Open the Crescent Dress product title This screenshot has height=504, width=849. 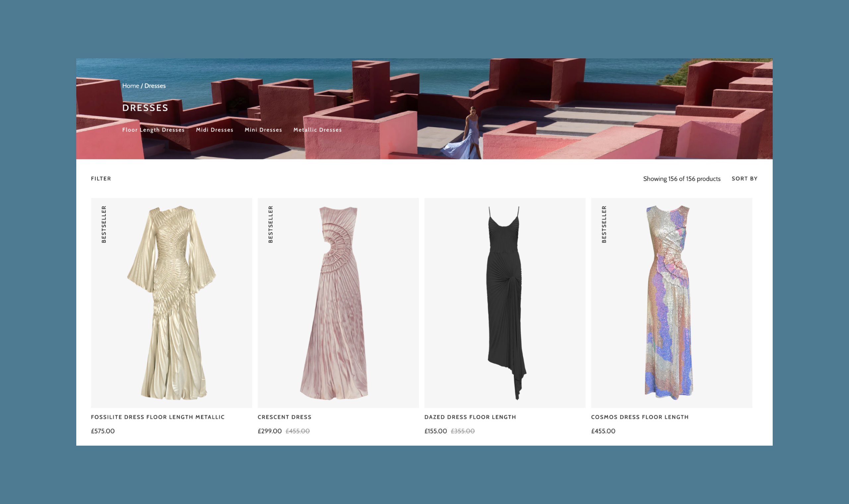[284, 417]
